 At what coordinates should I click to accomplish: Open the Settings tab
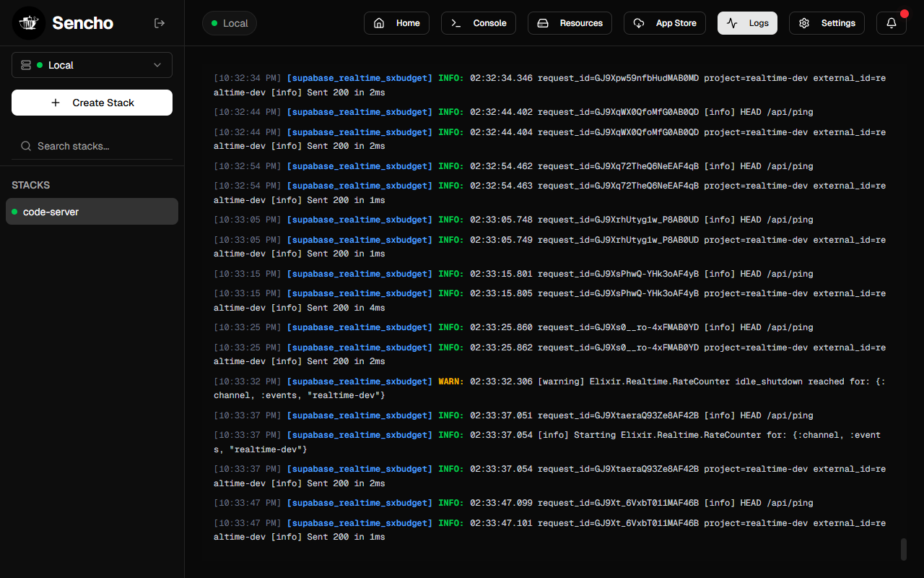tap(827, 23)
